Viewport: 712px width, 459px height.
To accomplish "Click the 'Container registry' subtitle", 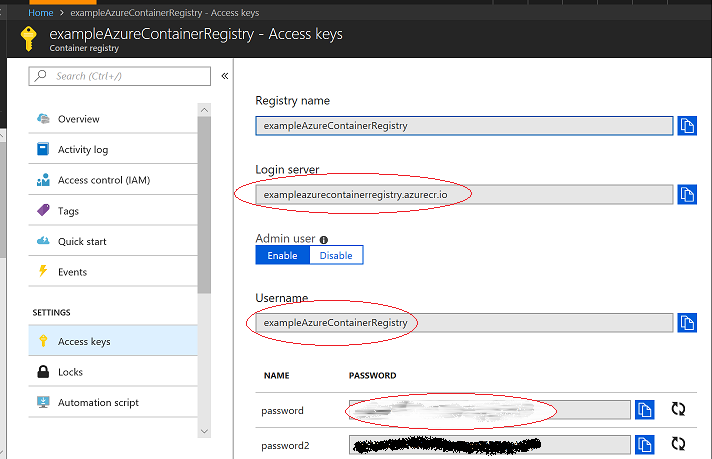I will (84, 48).
